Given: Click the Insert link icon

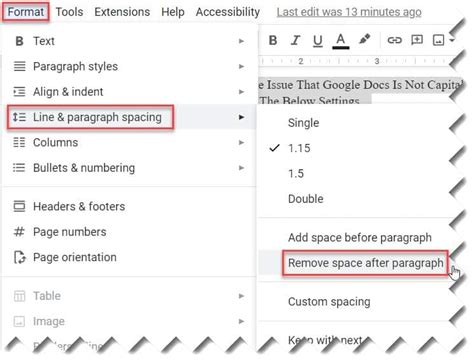Looking at the screenshot, I should (394, 40).
